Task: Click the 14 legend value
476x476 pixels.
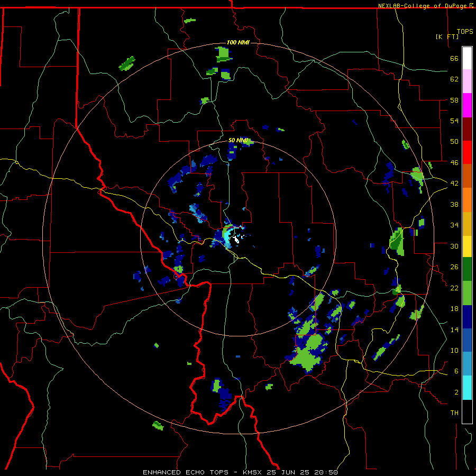Action: (454, 329)
